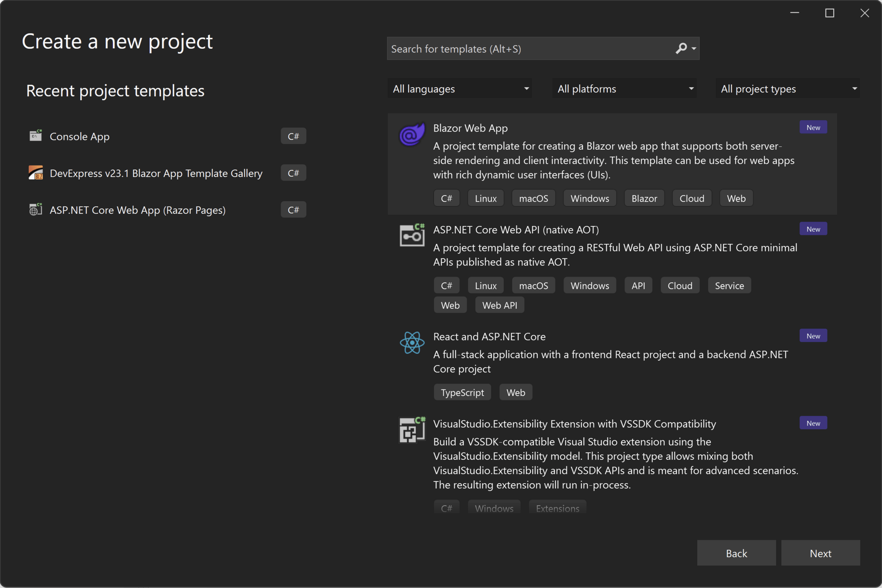Open the search options dropdown arrow
The width and height of the screenshot is (882, 588).
694,49
